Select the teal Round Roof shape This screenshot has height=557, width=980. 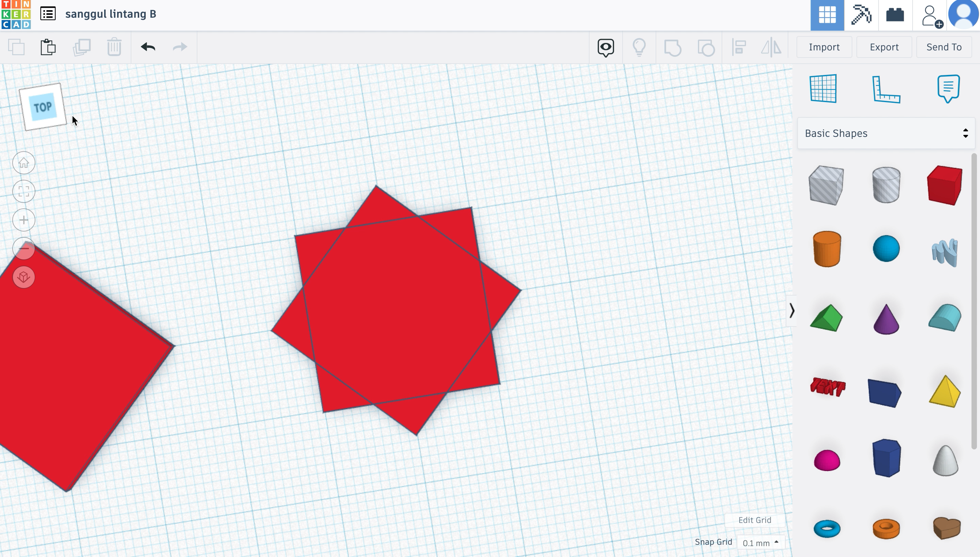[x=945, y=318]
